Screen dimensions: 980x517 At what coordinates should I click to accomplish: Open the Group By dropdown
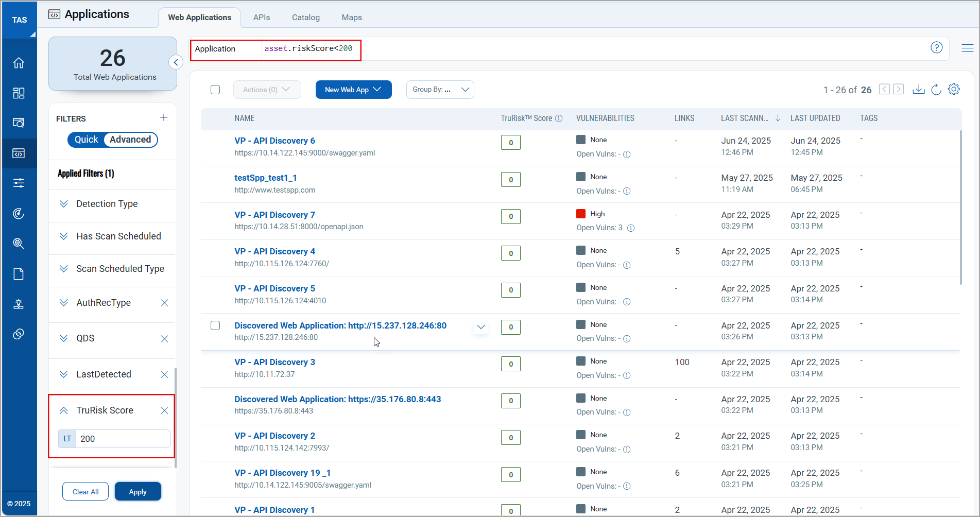pyautogui.click(x=440, y=90)
